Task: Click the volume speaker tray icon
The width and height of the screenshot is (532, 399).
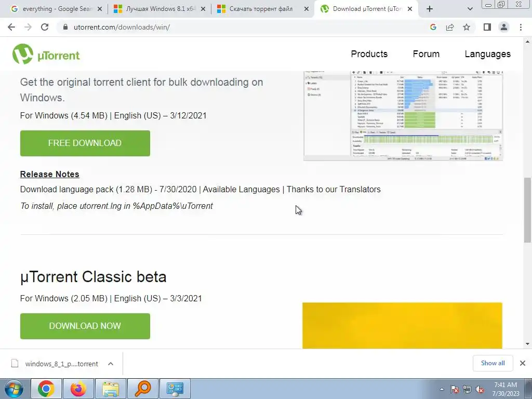Action: [480, 389]
